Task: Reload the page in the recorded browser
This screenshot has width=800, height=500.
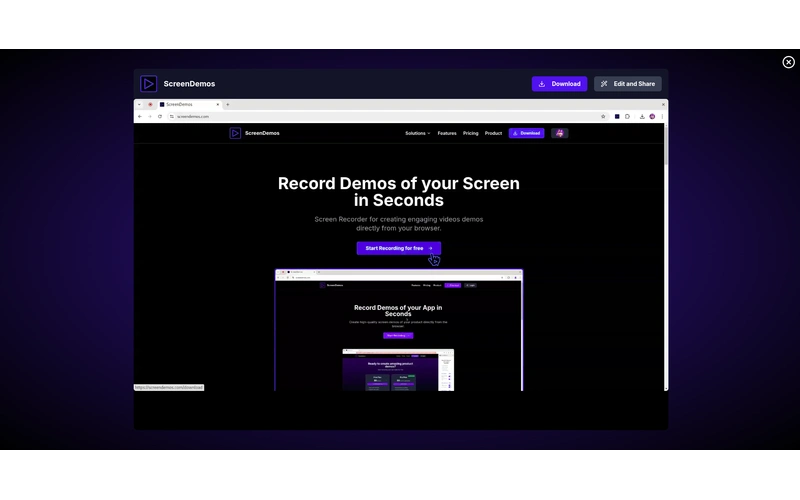Action: coord(160,116)
